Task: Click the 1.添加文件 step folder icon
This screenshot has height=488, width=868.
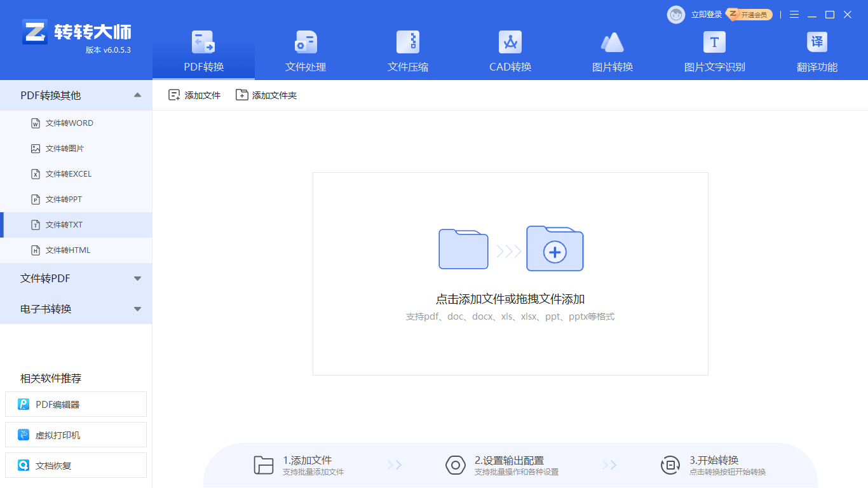Action: [264, 465]
